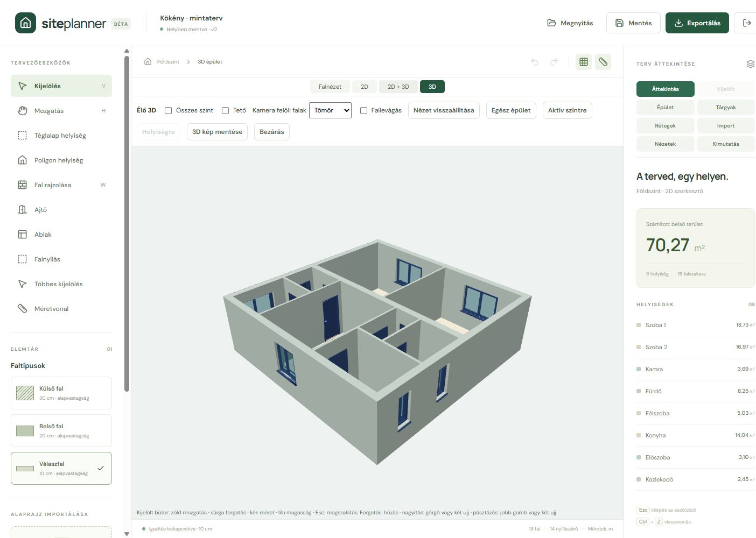Click the Megnyitás open button
This screenshot has width=756, height=538.
point(570,23)
